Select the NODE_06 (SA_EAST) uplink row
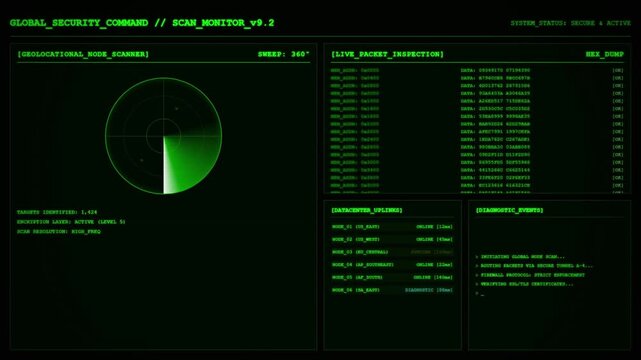Image resolution: width=641 pixels, height=360 pixels. [392, 290]
